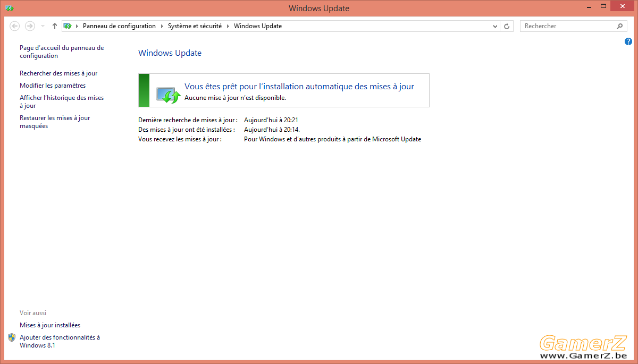
Task: Open Modifier les paramètres
Action: 53,86
